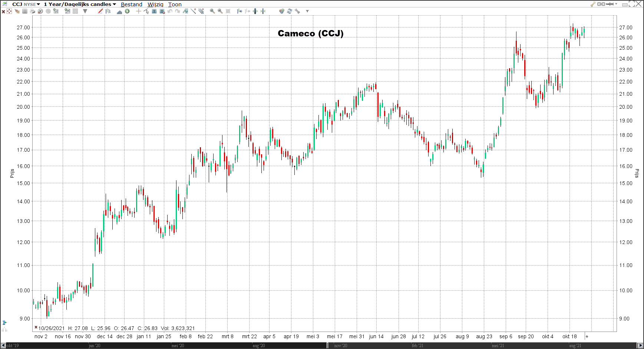Click the blue volume histogram icon
This screenshot has height=349, width=644.
tap(119, 12)
